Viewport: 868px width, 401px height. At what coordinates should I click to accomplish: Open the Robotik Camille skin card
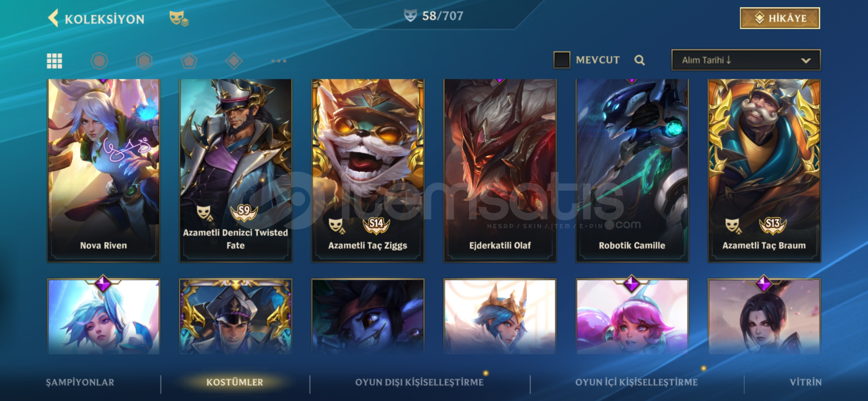pyautogui.click(x=632, y=170)
